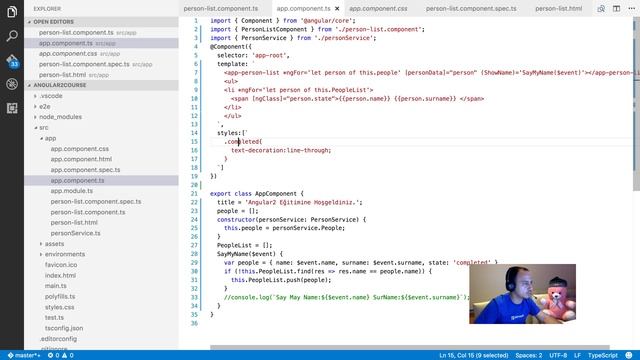This screenshot has width=640, height=360.
Task: Open app.component.spec.ts in file tree
Action: click(85, 170)
